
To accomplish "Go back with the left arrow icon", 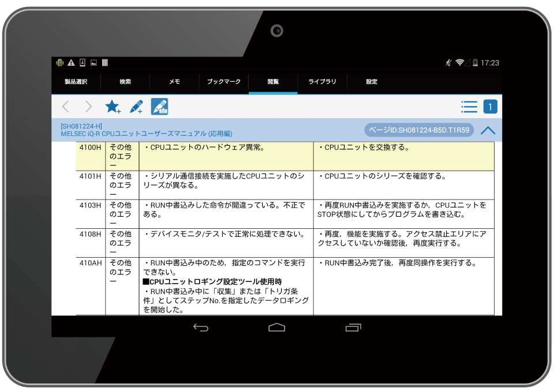I will pyautogui.click(x=65, y=107).
